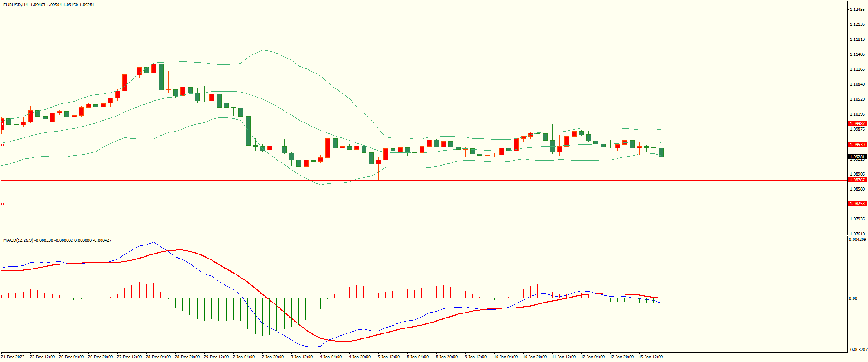Click the MACD(12,26,9) indicator label
The height and width of the screenshot is (362, 868).
pyautogui.click(x=18, y=240)
